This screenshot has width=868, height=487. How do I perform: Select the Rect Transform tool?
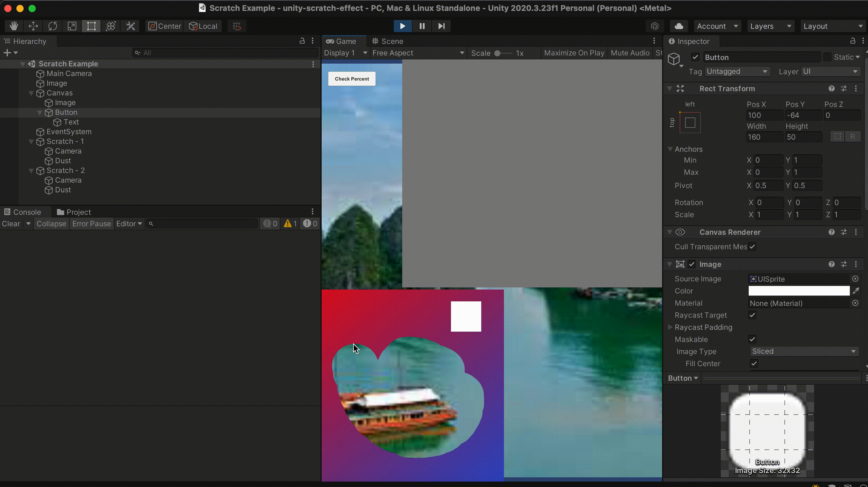click(x=91, y=26)
